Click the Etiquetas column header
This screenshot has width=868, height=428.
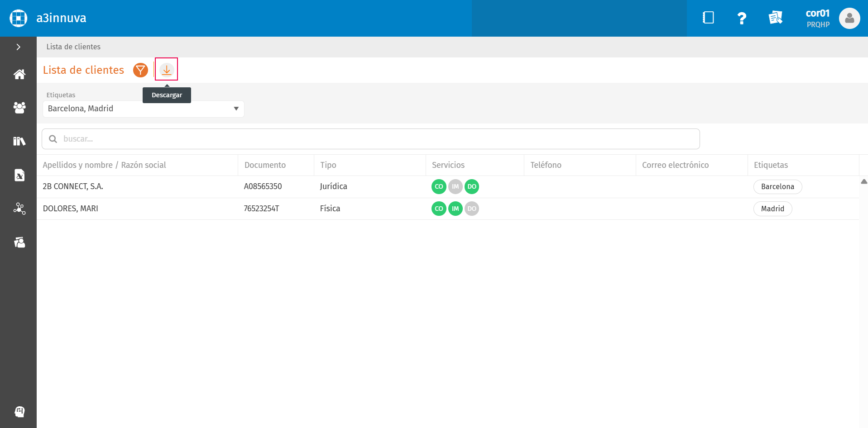pyautogui.click(x=771, y=165)
